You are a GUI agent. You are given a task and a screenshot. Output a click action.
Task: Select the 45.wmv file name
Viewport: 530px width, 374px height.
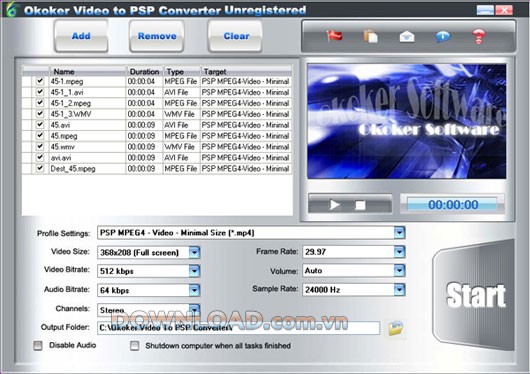63,147
